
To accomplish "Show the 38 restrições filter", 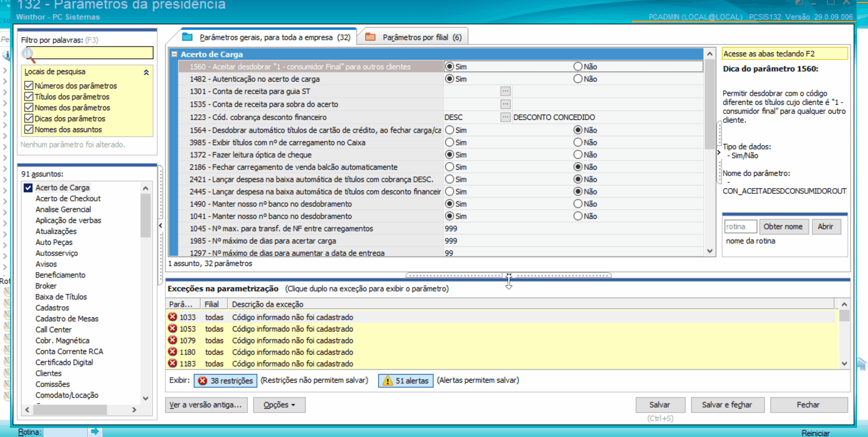I will point(226,381).
